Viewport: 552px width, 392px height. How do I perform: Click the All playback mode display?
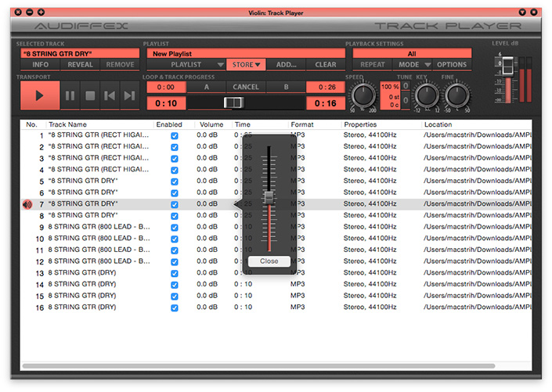(412, 53)
